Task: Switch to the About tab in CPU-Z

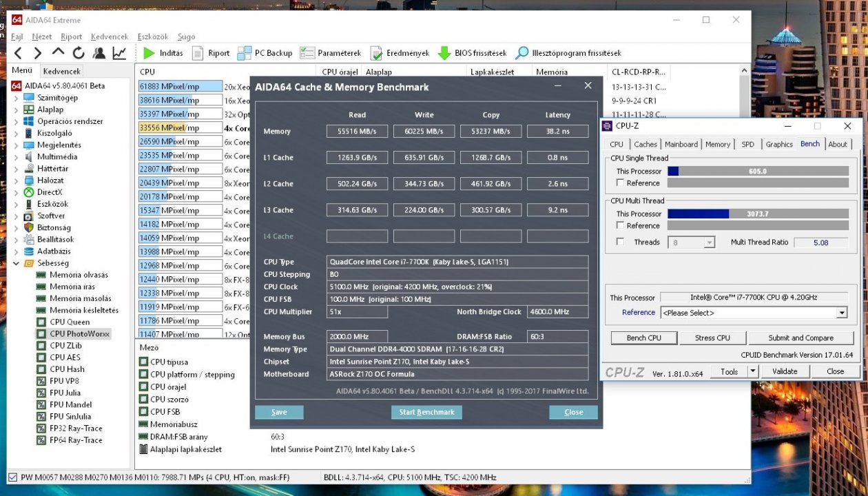Action: 838,144
